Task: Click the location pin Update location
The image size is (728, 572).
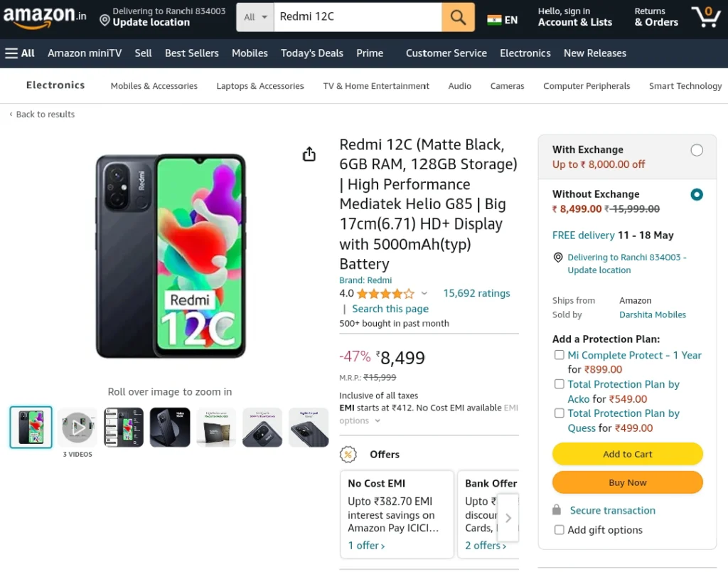Action: click(163, 17)
